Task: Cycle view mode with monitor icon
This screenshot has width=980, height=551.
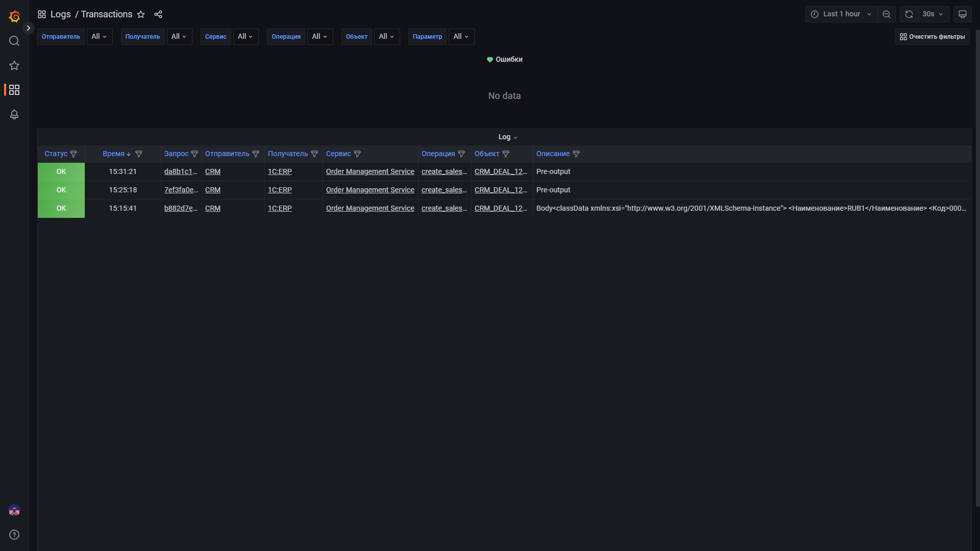Action: click(x=963, y=14)
